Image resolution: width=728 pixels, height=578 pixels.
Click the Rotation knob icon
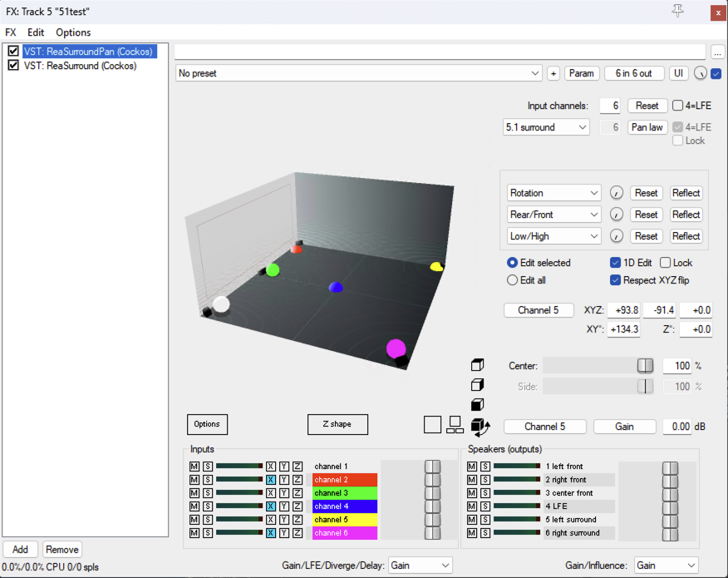(616, 193)
